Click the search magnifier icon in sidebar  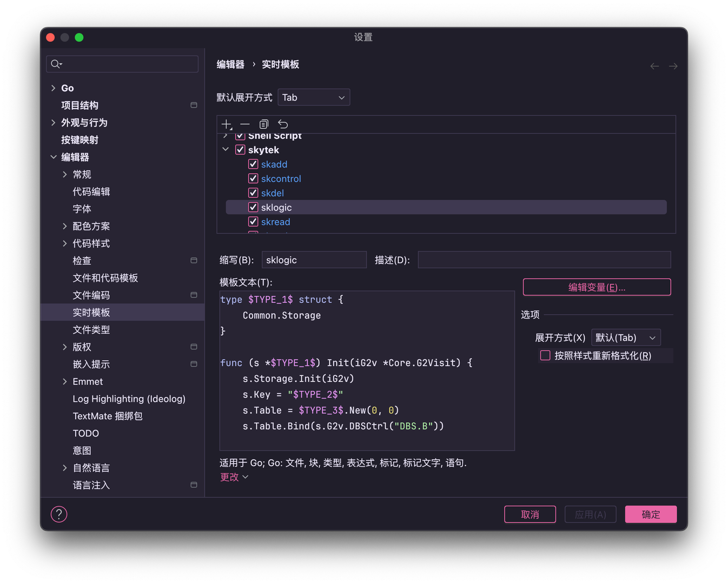(56, 64)
